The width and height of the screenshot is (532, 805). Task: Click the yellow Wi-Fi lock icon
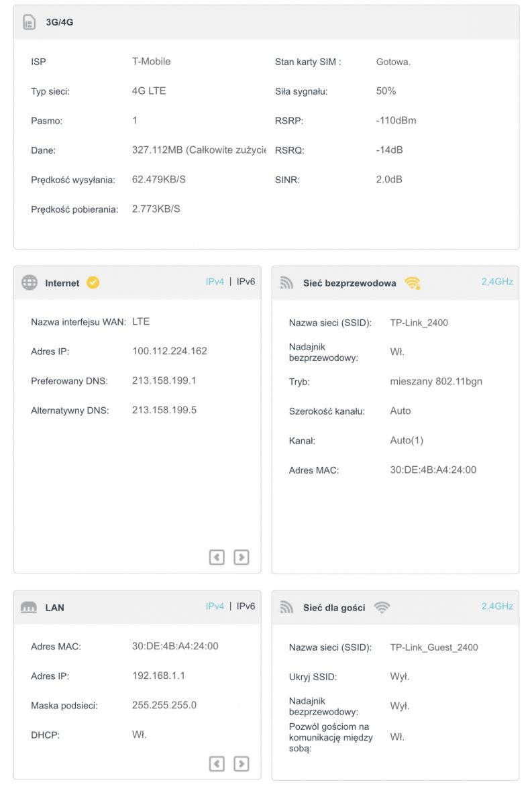[x=413, y=283]
